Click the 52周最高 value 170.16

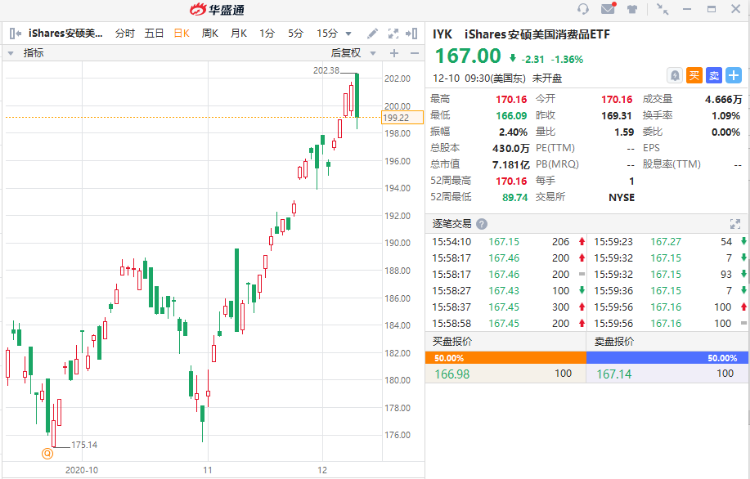tap(511, 181)
